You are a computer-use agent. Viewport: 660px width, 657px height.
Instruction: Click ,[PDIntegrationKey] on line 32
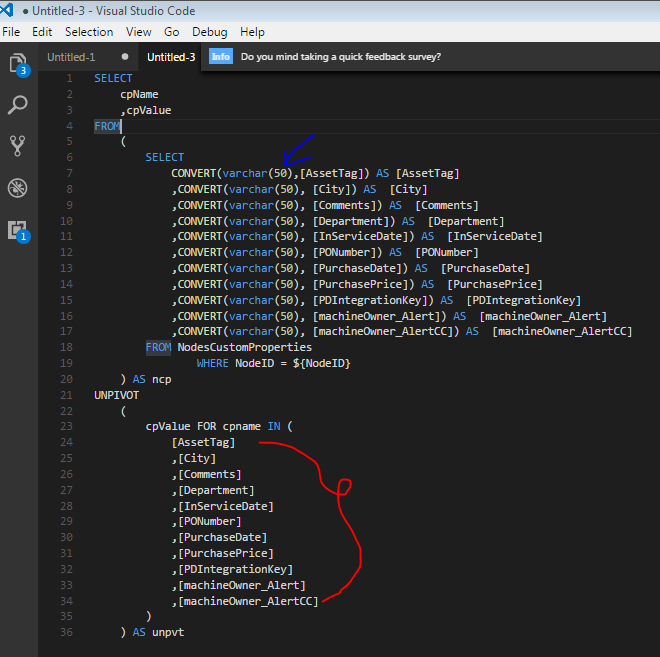click(x=232, y=569)
